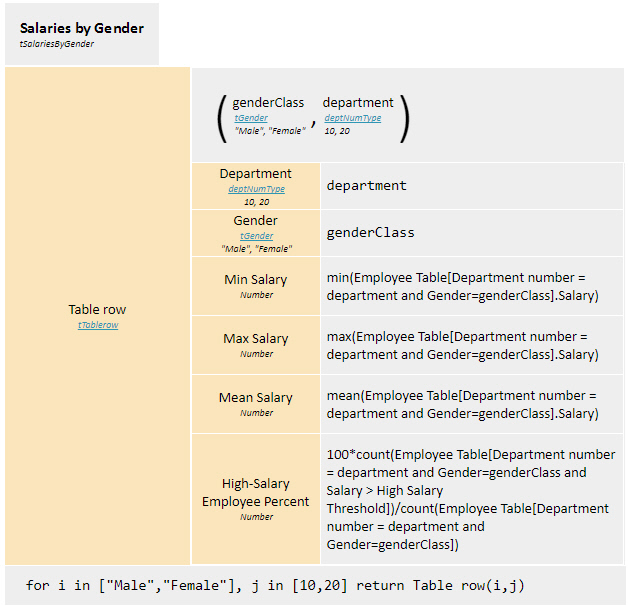Click the department parameter name
This screenshot has height=606, width=628.
click(x=358, y=102)
